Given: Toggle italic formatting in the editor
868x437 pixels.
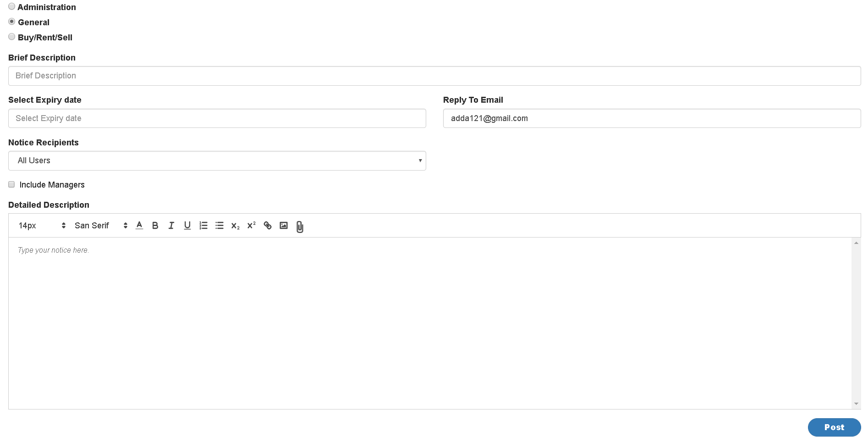Looking at the screenshot, I should pyautogui.click(x=171, y=226).
